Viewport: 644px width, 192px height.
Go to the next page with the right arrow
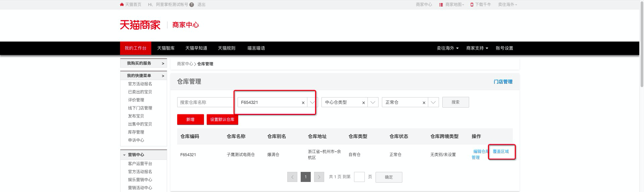319,177
